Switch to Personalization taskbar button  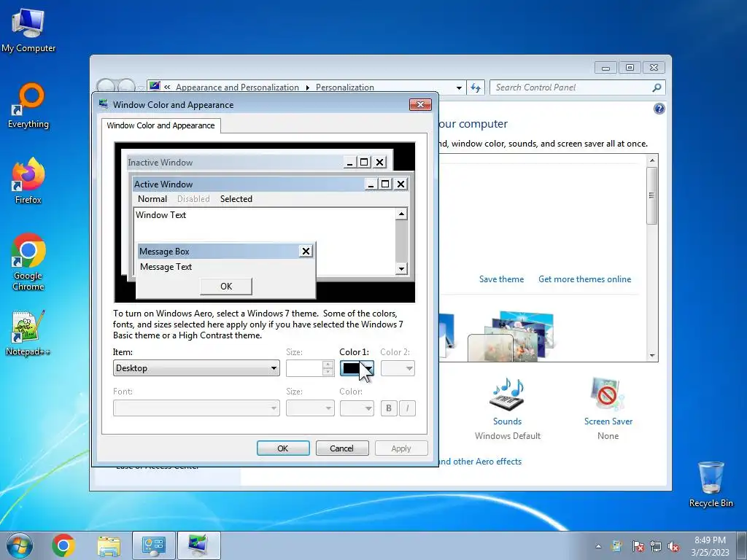pyautogui.click(x=198, y=545)
